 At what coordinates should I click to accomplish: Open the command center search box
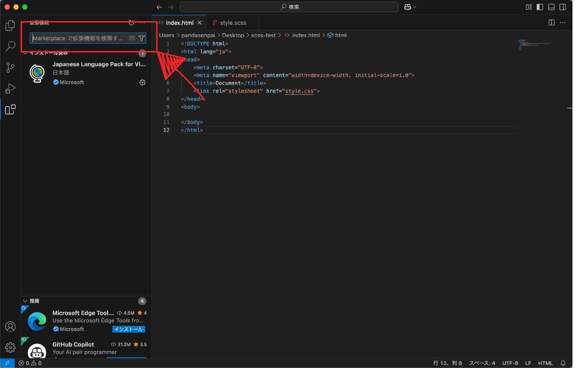289,7
